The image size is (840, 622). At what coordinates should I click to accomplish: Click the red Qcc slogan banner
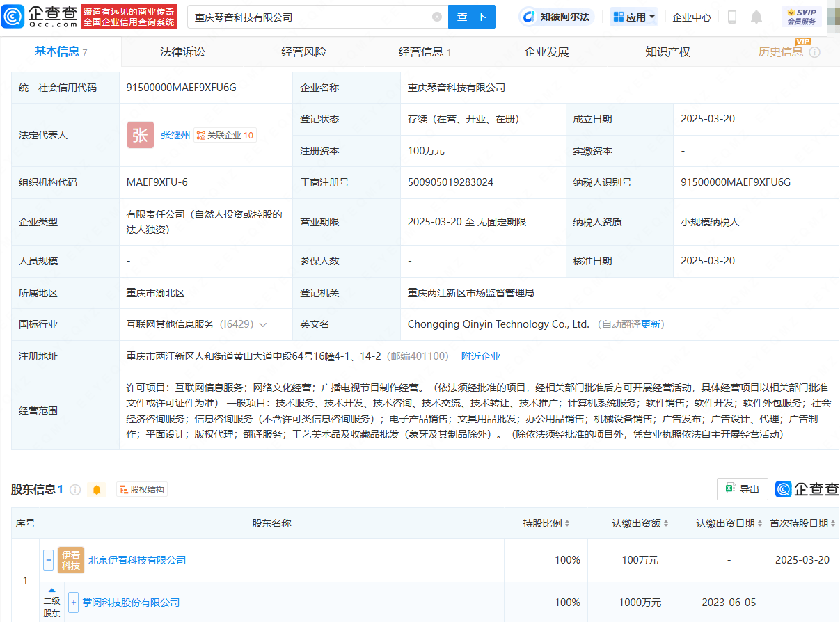tap(129, 17)
